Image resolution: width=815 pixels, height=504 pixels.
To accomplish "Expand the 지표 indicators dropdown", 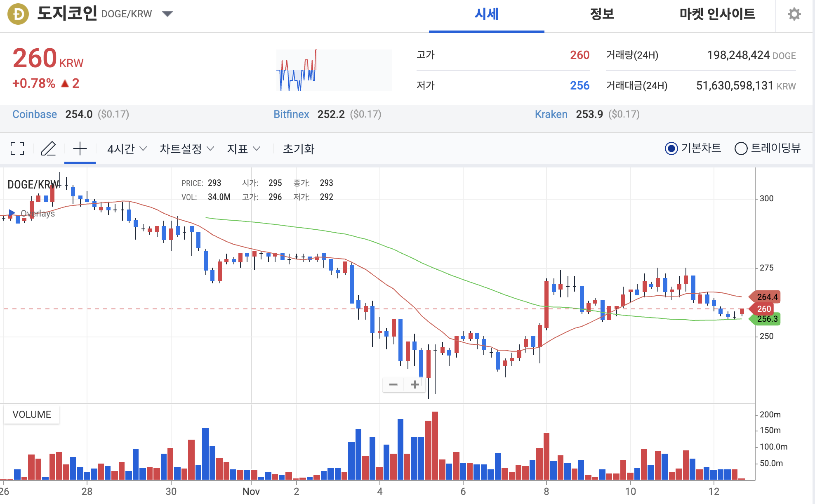I will (x=244, y=149).
